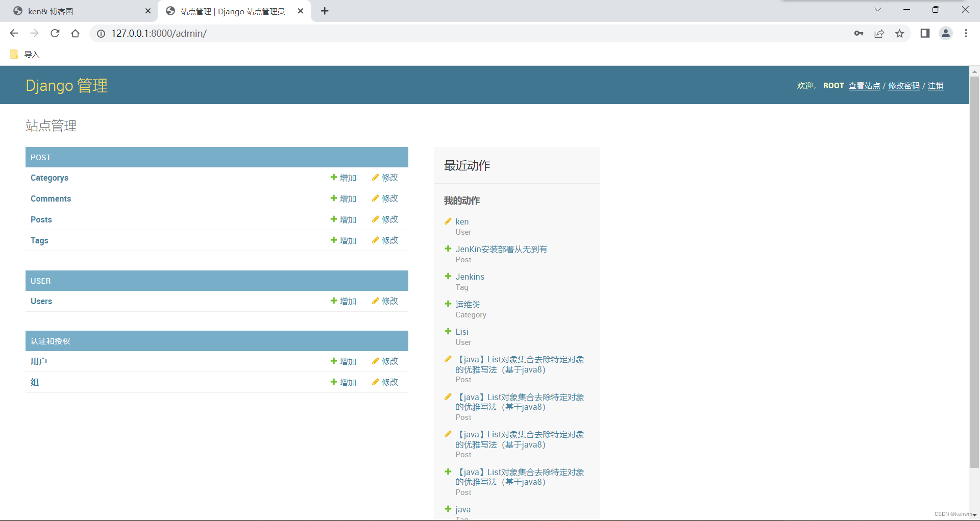Open the Posts model list
Image resolution: width=980 pixels, height=521 pixels.
[x=41, y=219]
